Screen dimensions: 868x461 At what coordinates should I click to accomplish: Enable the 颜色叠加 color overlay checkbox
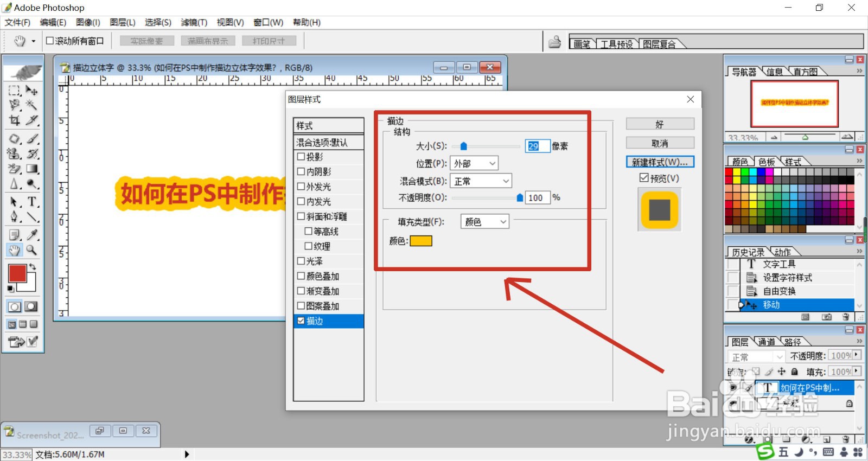coord(301,276)
